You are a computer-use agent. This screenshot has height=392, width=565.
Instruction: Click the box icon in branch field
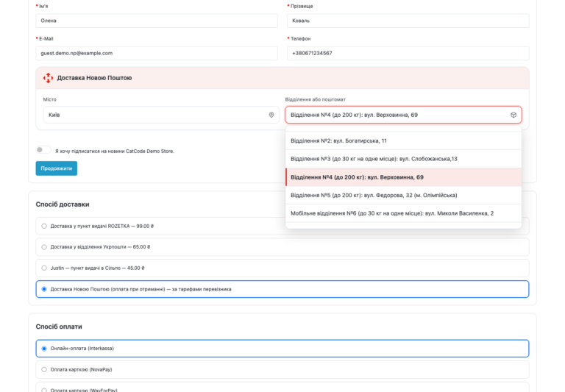click(x=514, y=115)
